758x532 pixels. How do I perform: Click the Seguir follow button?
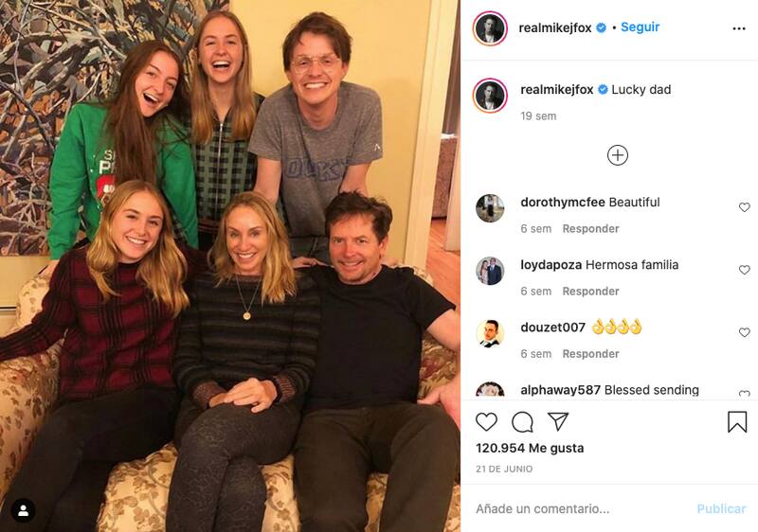click(x=641, y=27)
